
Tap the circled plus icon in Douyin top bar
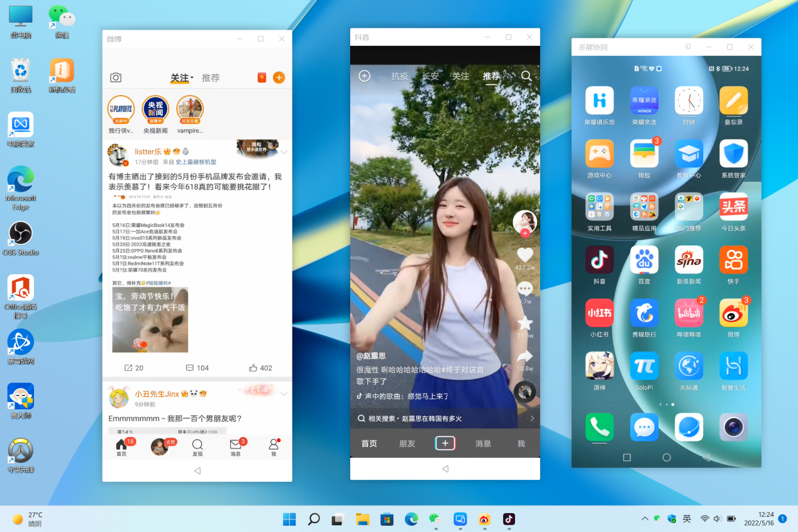(364, 76)
